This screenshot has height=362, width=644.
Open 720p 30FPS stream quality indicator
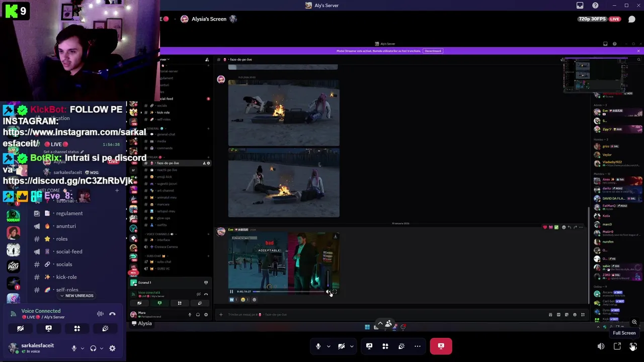592,19
